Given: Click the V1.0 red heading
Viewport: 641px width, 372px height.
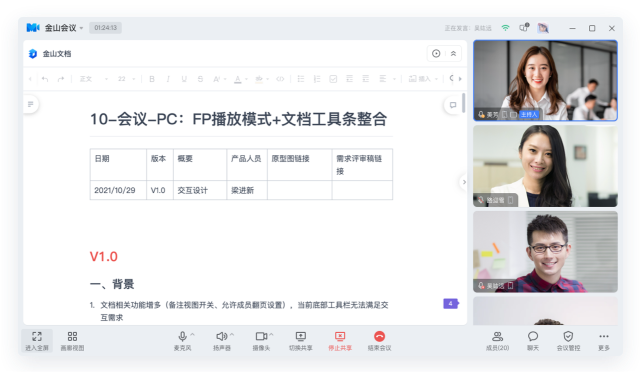Looking at the screenshot, I should [103, 257].
